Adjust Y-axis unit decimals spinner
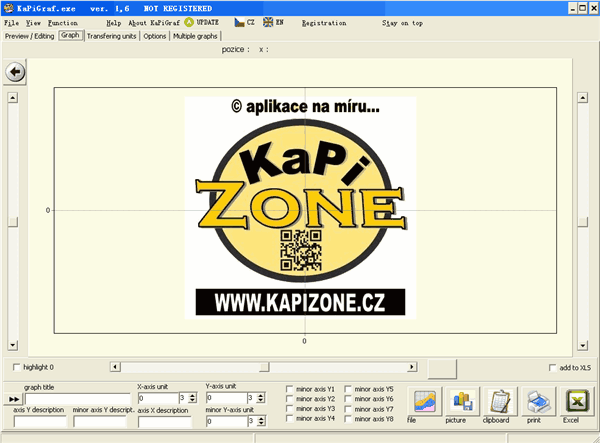The image size is (600, 443). (x=261, y=398)
